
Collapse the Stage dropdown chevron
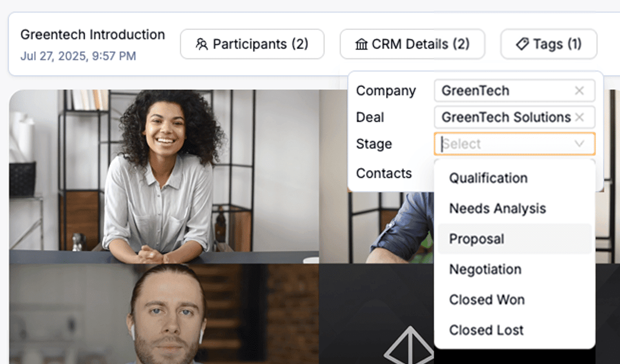579,144
